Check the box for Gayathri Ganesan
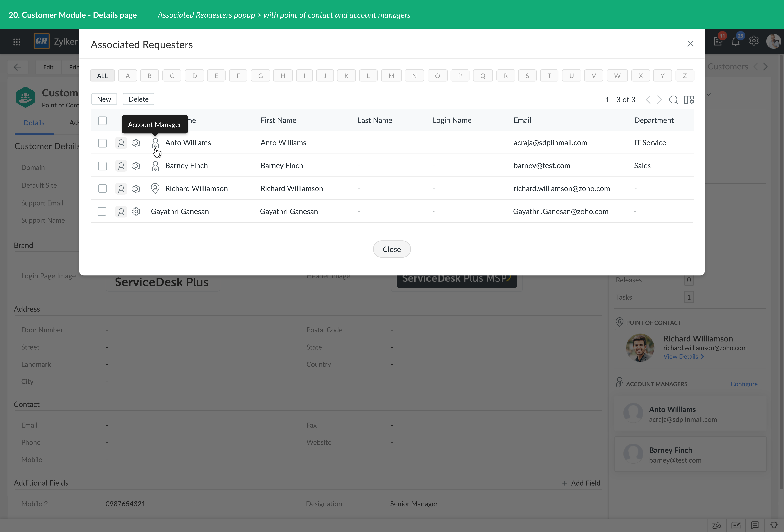Screen dimensions: 784x532 tap(102, 211)
